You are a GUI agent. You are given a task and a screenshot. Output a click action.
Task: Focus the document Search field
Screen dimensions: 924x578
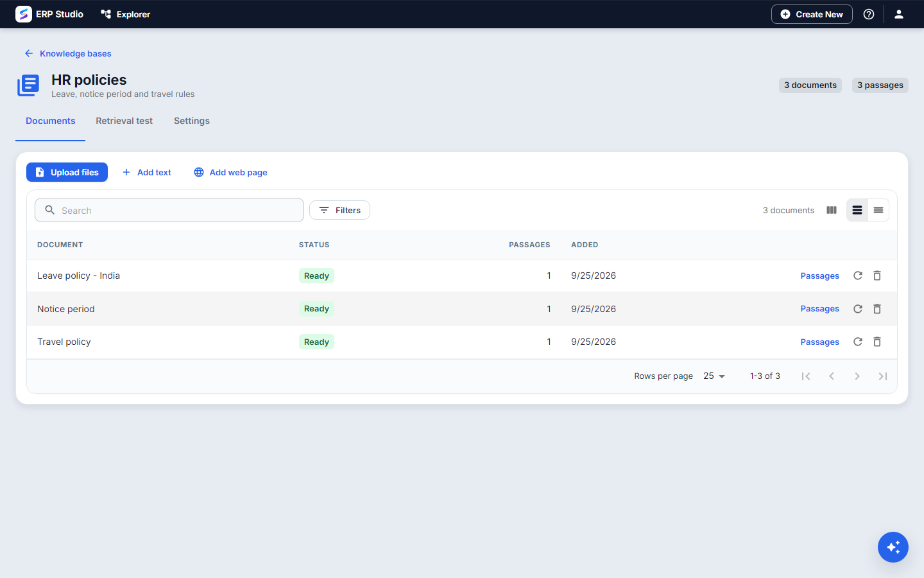169,210
